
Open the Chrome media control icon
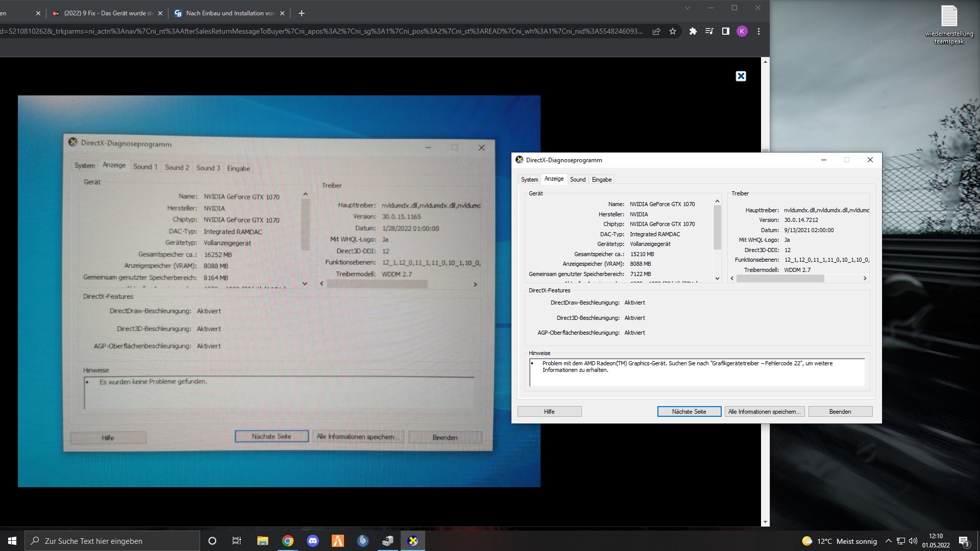[x=709, y=32]
